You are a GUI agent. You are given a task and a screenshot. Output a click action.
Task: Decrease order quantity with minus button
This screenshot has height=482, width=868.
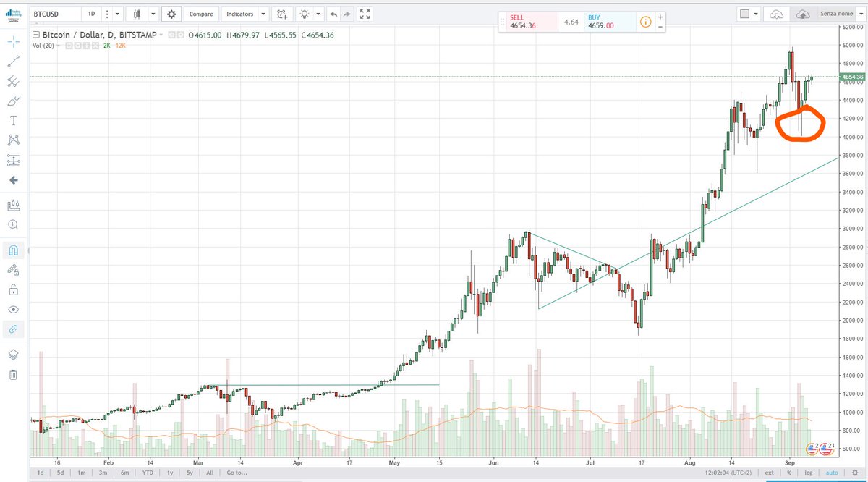(660, 27)
